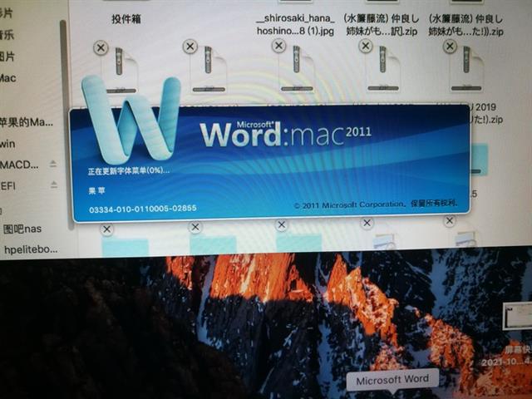
Task: Select 音乐 in the Finder sidebar
Action: point(7,35)
